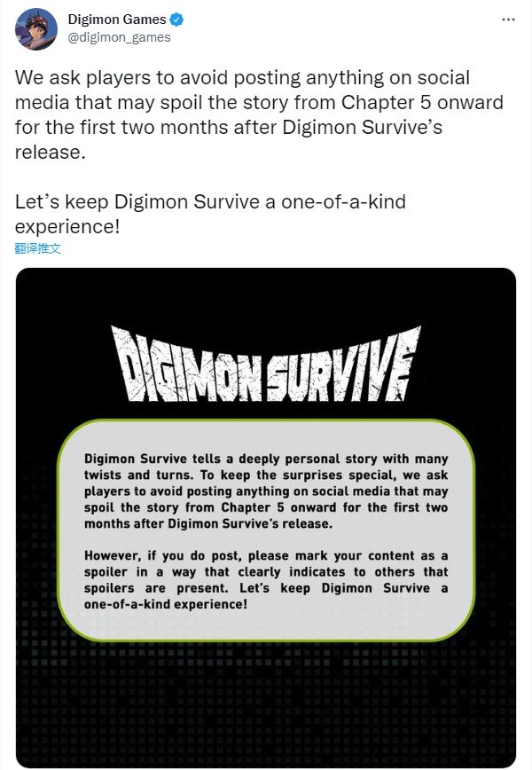
Task: Click the image paragraph starting 'However, if you'
Action: pos(266,579)
